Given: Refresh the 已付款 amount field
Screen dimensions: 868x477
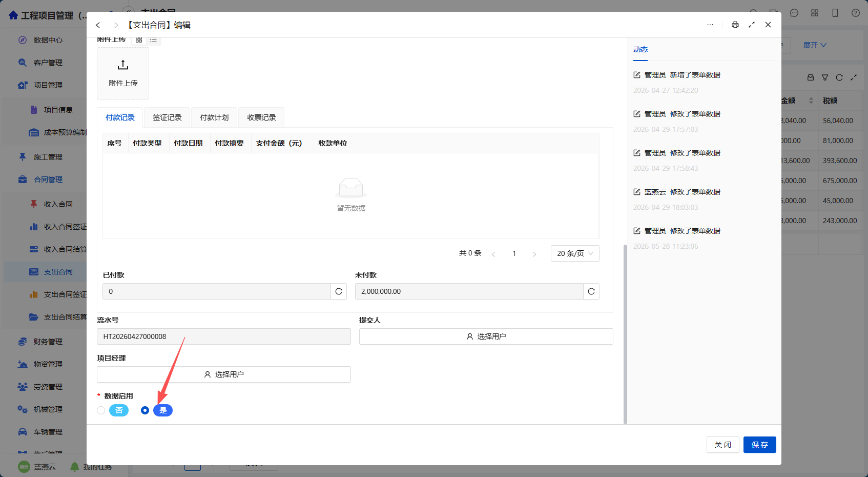Looking at the screenshot, I should click(x=339, y=291).
